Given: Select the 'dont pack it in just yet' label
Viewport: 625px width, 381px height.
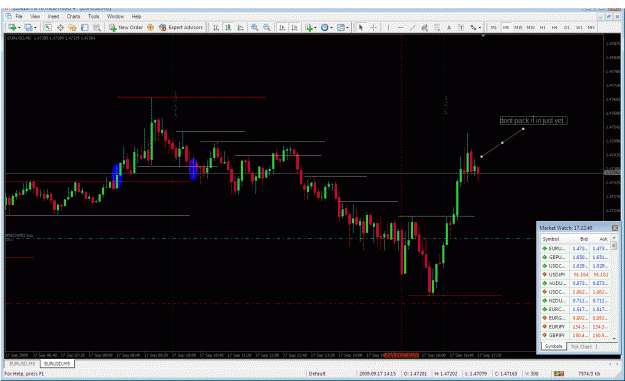Looking at the screenshot, I should tap(533, 120).
